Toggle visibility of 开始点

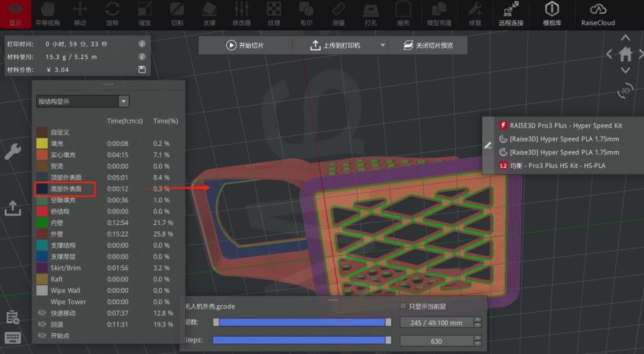[x=42, y=335]
